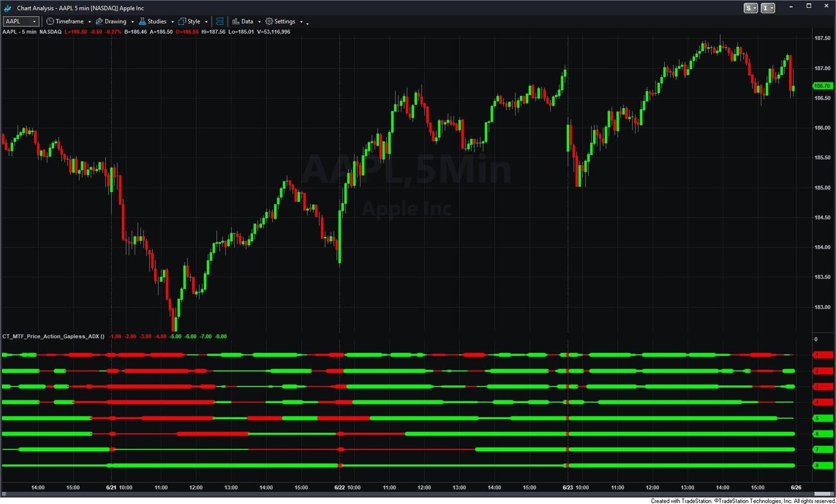Image resolution: width=836 pixels, height=504 pixels.
Task: Click the "Hi=187.56" high value
Action: (213, 32)
